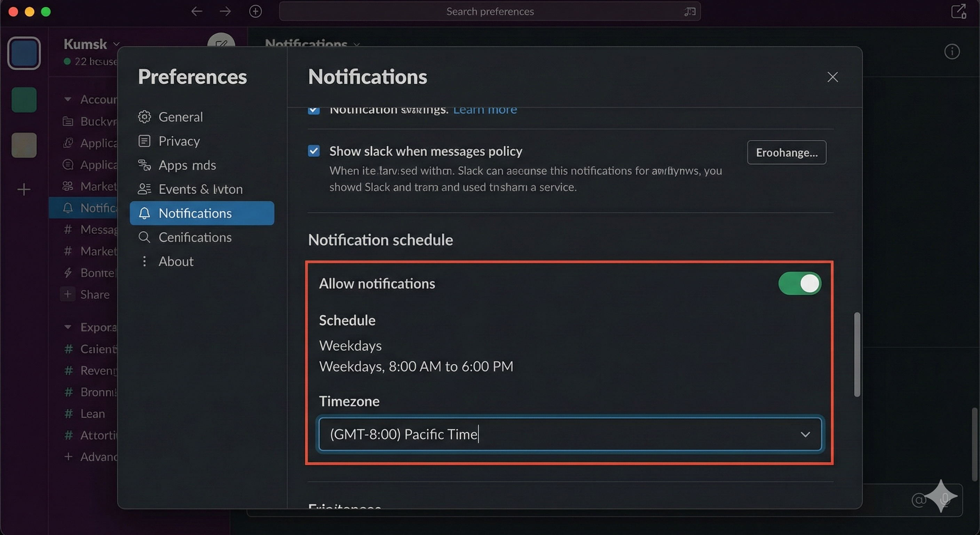Open Cenifications via the magnifier icon
This screenshot has width=980, height=535.
coord(144,237)
